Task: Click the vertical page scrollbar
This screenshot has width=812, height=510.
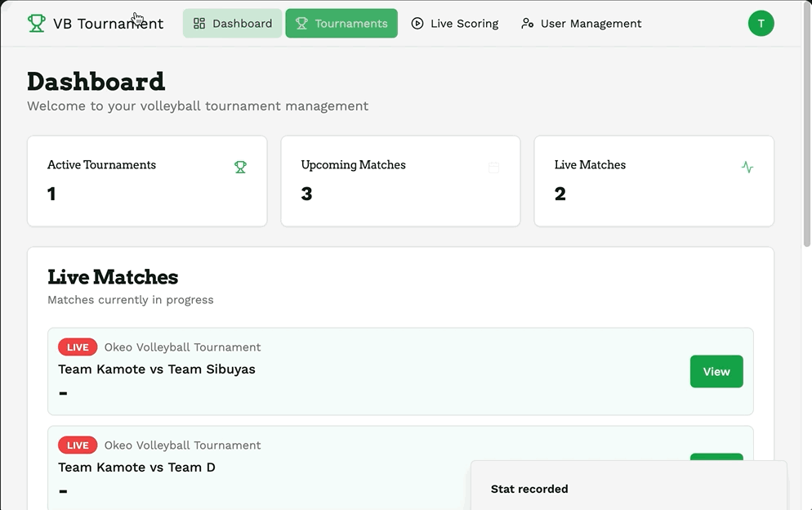Action: (807, 147)
